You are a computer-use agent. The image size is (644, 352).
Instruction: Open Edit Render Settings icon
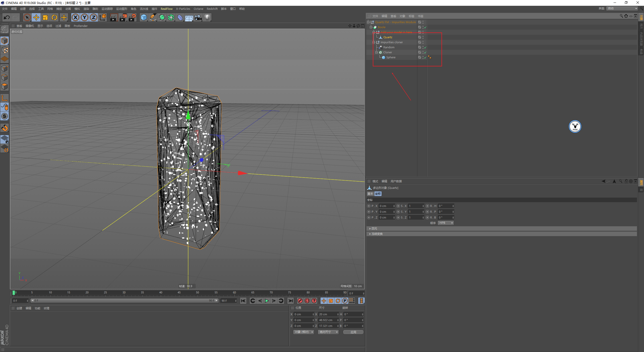(132, 17)
